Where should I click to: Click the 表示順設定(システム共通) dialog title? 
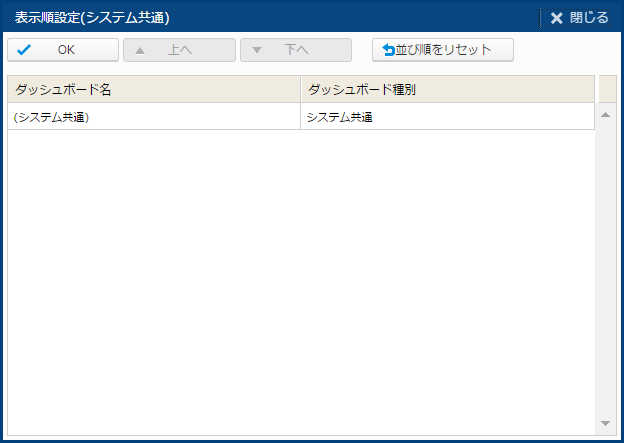tap(92, 18)
